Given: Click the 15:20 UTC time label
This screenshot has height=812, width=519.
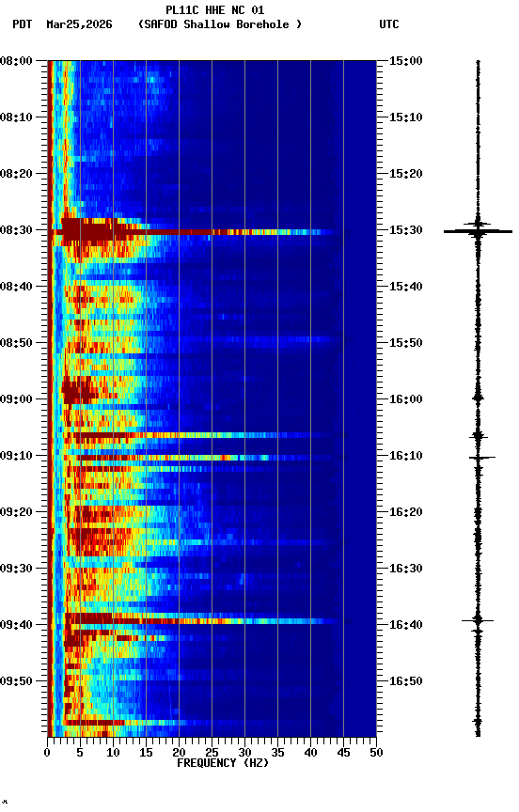Looking at the screenshot, I should [x=406, y=174].
